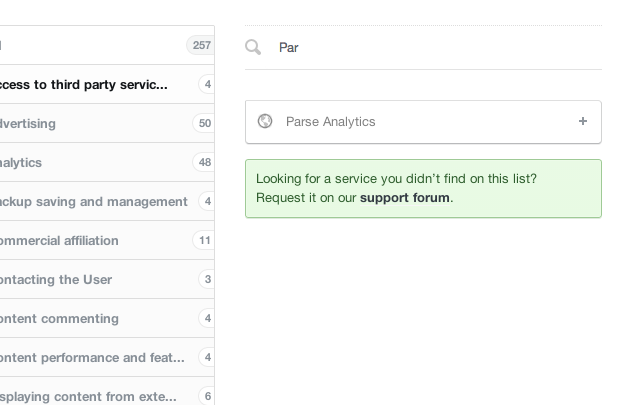Open the Content commenting category
The height and width of the screenshot is (405, 630).
[x=107, y=318]
